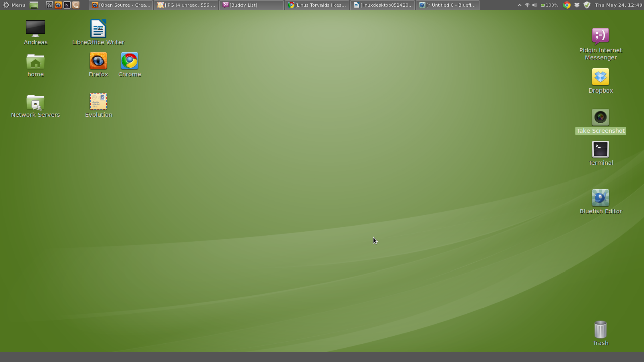Open the Wi-Fi network indicator
The width and height of the screenshot is (644, 362).
527,5
